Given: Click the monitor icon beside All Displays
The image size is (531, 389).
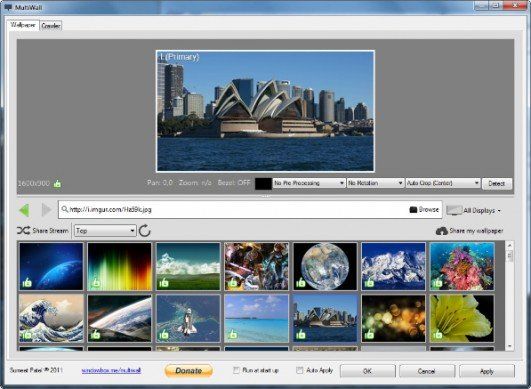Looking at the screenshot, I should pos(454,210).
